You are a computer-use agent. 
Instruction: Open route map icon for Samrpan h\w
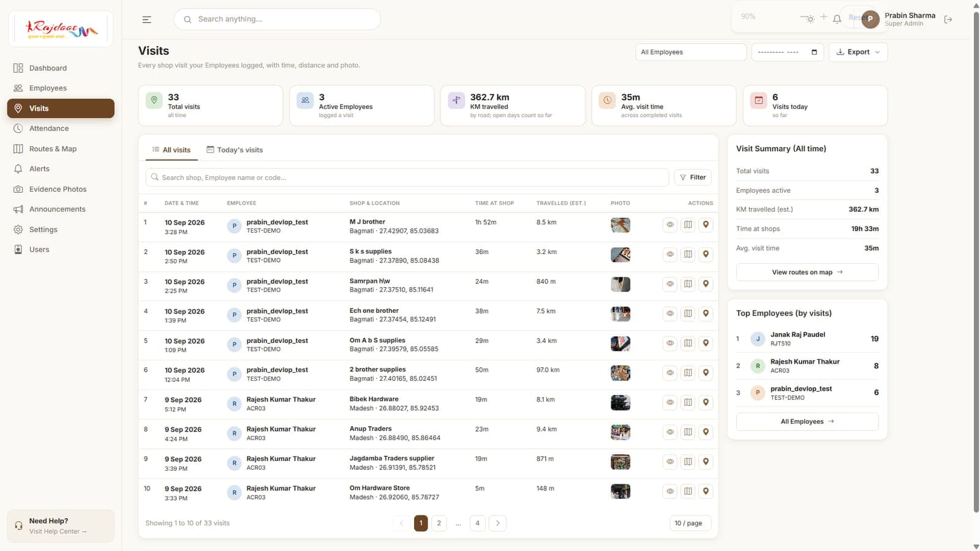(688, 284)
